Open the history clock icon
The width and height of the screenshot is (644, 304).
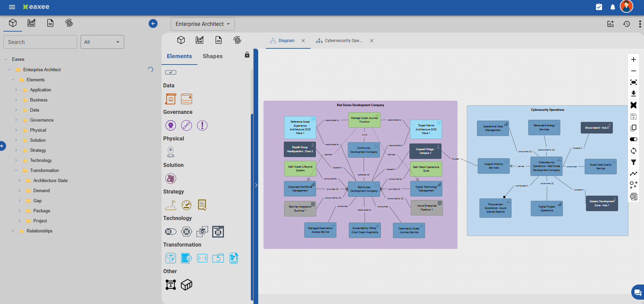coord(627,24)
